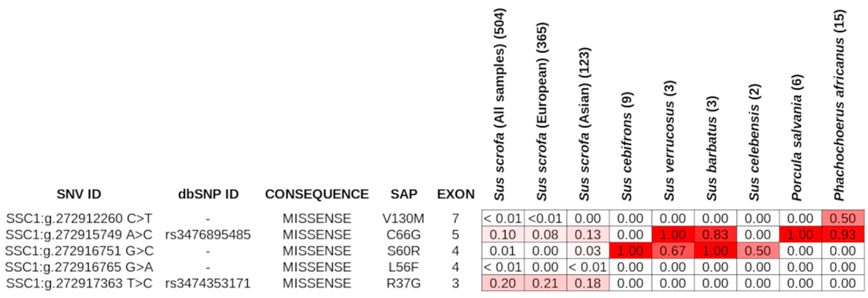Open the rs3474353171 dbSNP entry
868x298 pixels.
[208, 283]
